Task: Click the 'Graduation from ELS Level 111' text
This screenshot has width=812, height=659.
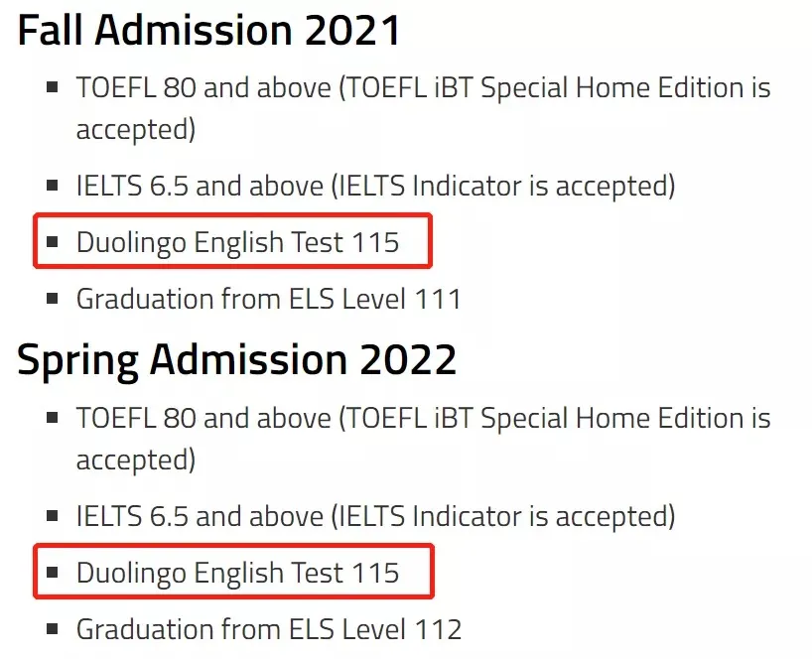Action: pos(268,298)
